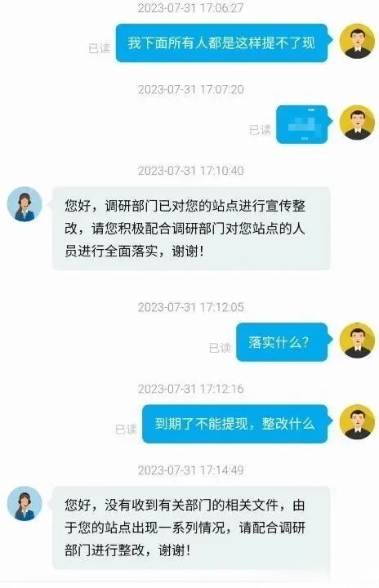Tap the 已读 label beside the first message
379x588 pixels.
(100, 48)
